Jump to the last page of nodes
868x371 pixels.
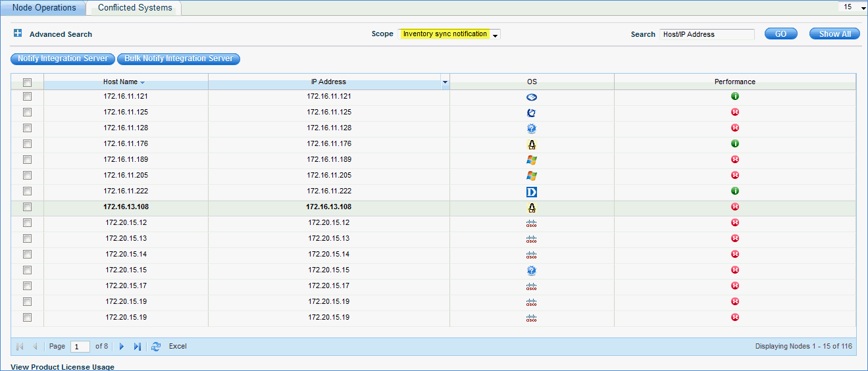coord(138,347)
